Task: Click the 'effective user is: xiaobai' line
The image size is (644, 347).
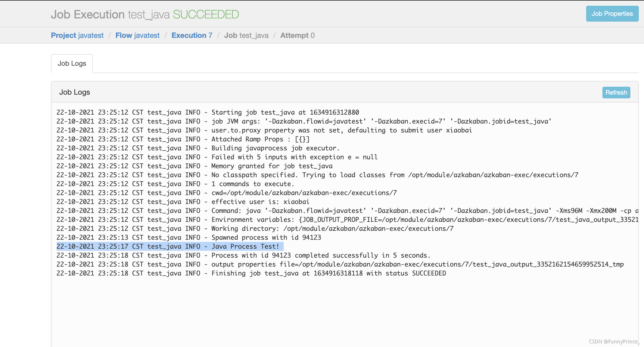Action: tap(183, 202)
